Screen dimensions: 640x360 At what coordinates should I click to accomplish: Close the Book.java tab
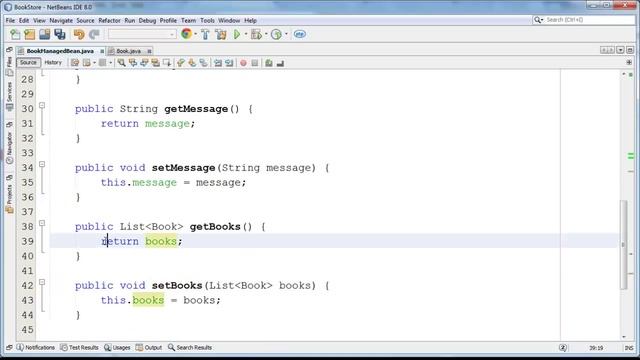149,51
